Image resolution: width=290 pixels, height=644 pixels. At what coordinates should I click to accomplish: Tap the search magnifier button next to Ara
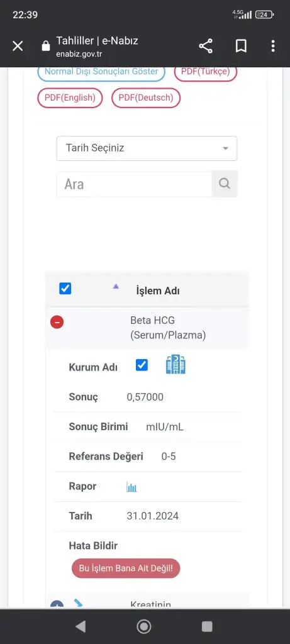pyautogui.click(x=225, y=184)
